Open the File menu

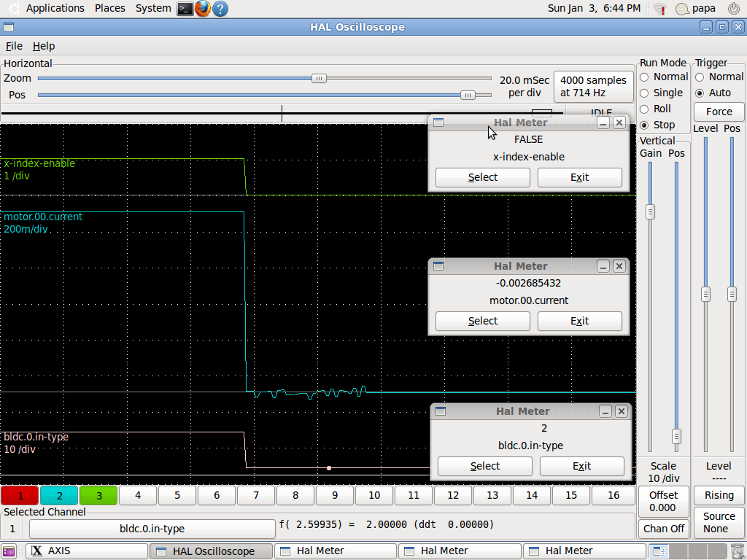point(14,46)
